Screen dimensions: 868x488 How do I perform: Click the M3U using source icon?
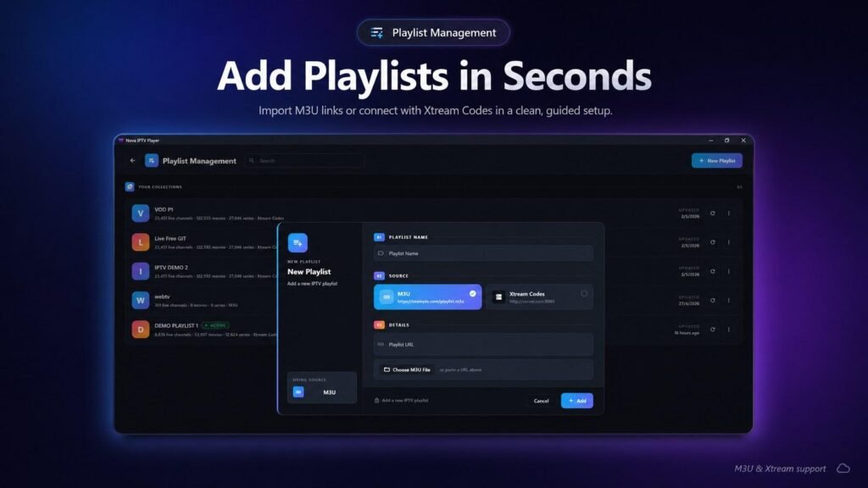click(298, 391)
